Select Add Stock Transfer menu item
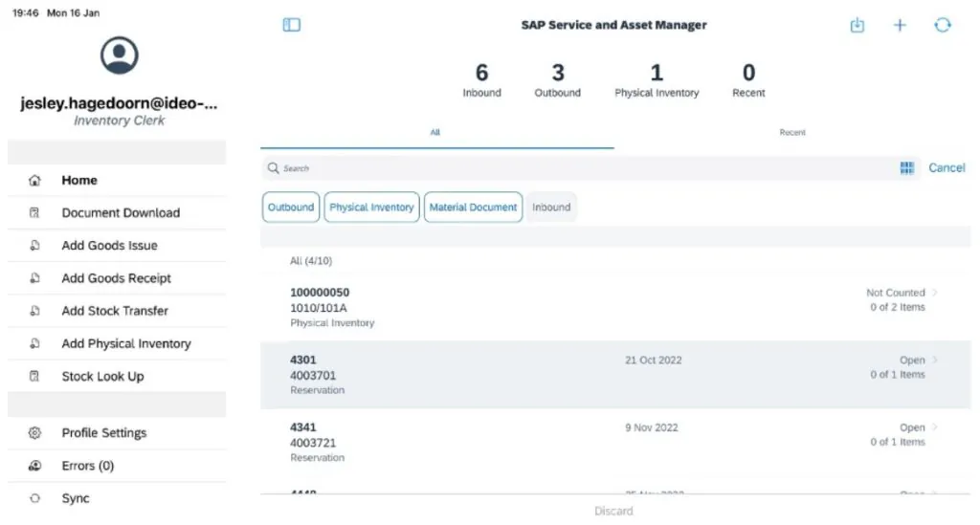 point(117,310)
